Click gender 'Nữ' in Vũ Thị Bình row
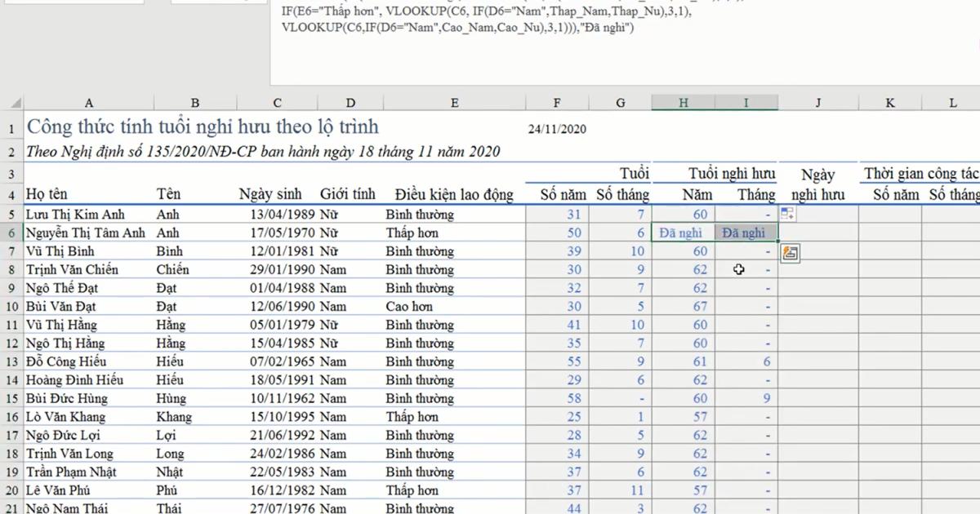This screenshot has width=980, height=514. pos(328,251)
